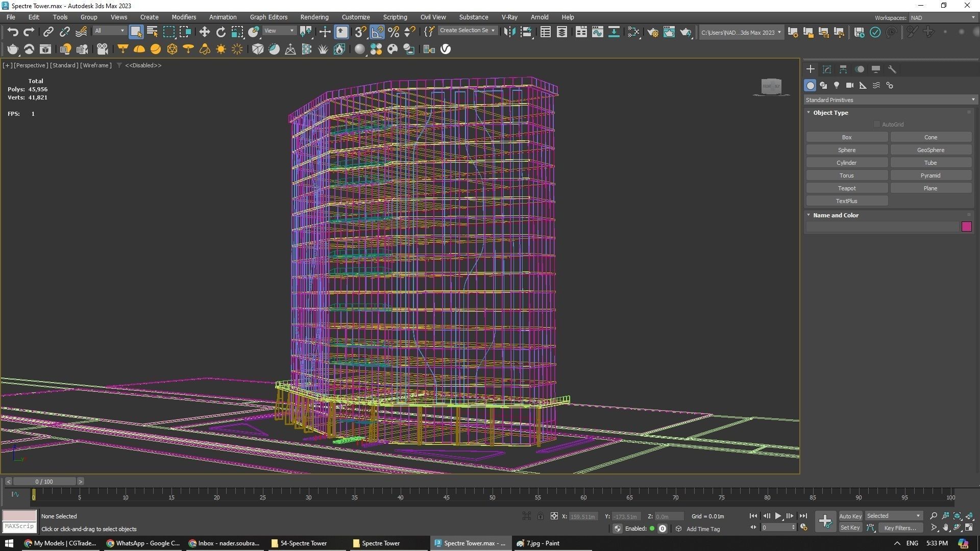Click the Redo arrow icon
Screen dimensions: 980x551
[29, 32]
